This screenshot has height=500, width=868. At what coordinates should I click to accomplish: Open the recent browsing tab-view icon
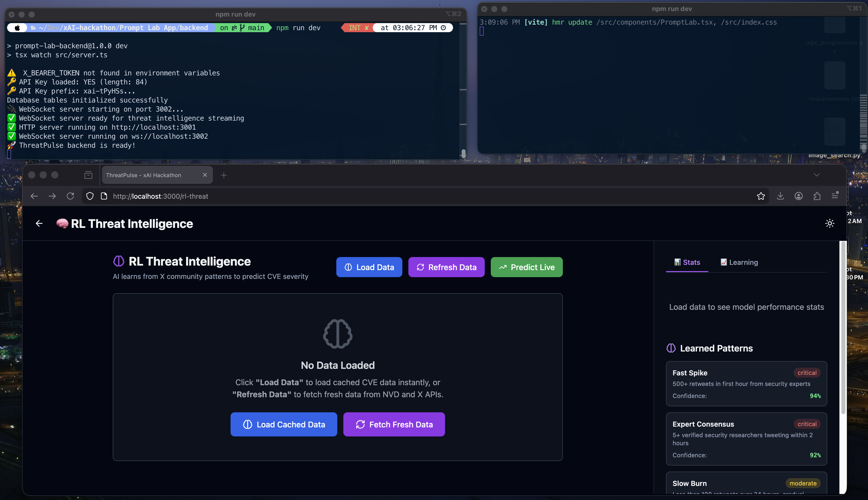click(x=88, y=175)
